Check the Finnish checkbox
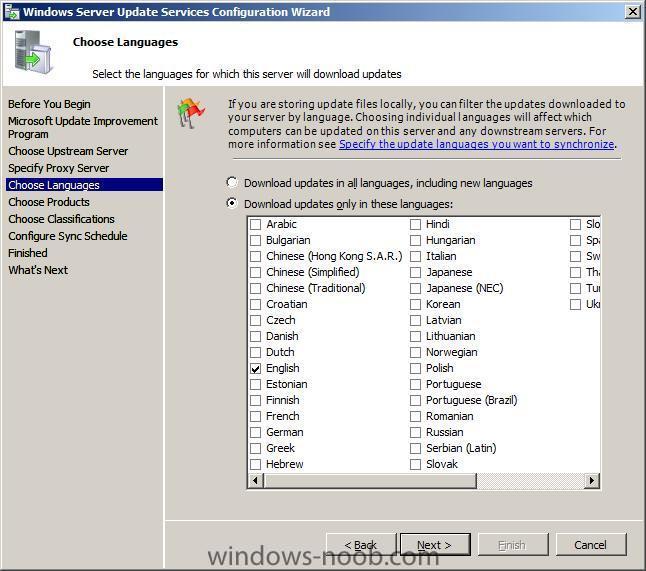Screen dimensions: 646x571 click(x=255, y=400)
